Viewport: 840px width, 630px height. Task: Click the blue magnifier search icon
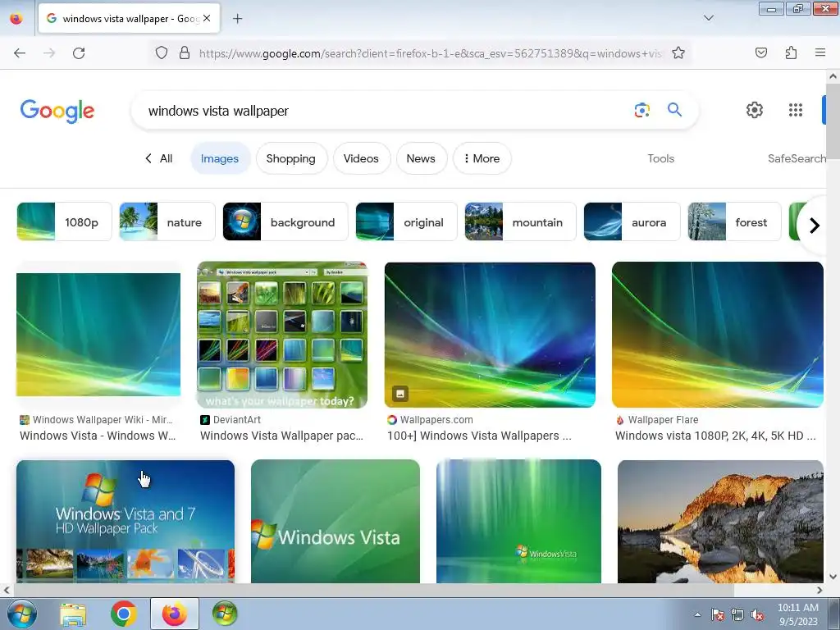pyautogui.click(x=674, y=110)
